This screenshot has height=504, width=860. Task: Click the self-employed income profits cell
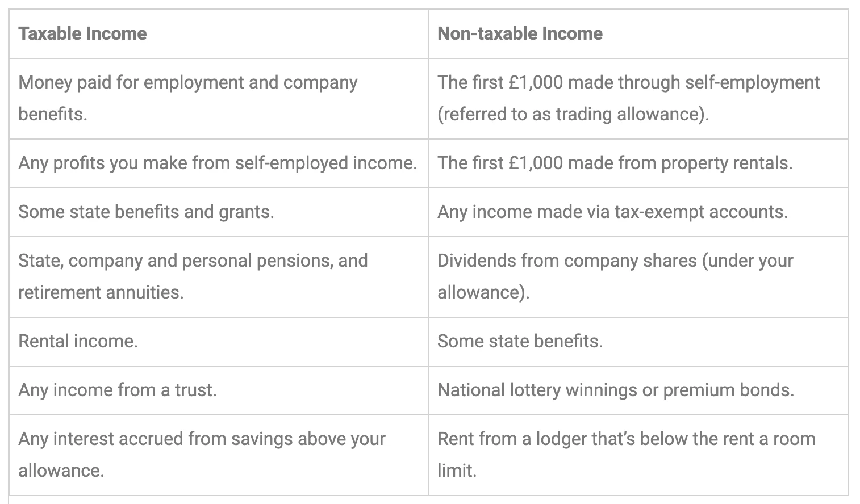pyautogui.click(x=219, y=163)
